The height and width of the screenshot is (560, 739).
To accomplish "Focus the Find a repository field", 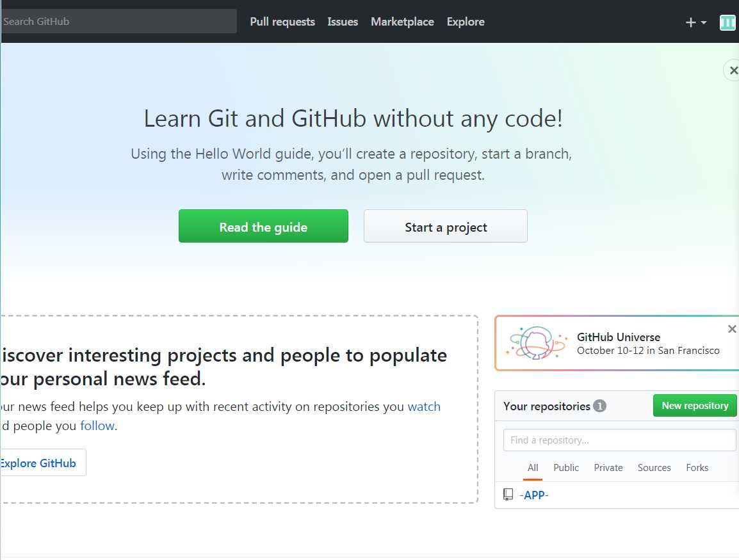I will (x=619, y=440).
